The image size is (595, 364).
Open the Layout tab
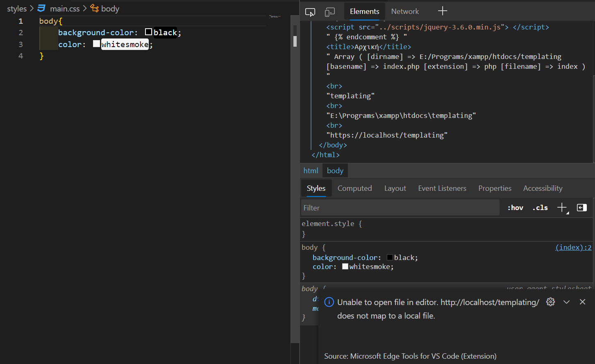pos(395,188)
